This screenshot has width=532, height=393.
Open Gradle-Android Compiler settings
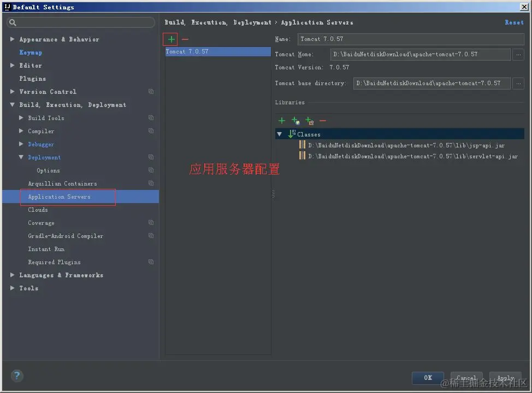[x=66, y=236]
